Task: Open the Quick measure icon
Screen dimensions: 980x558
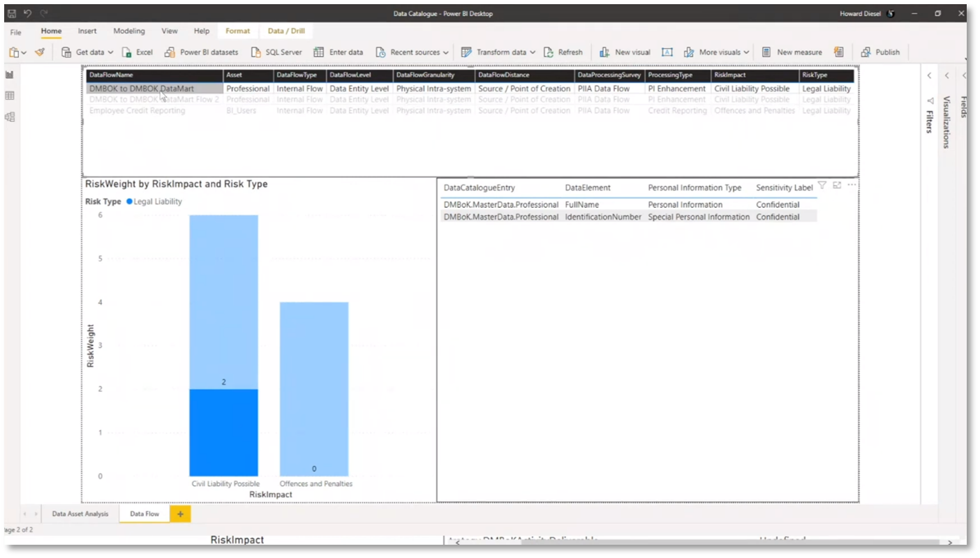Action: [838, 52]
